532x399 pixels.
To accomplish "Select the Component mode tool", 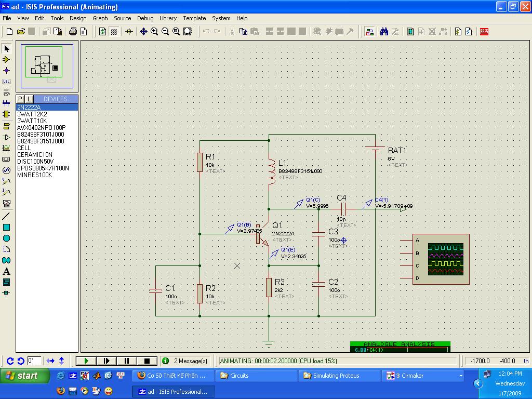I will coord(7,59).
